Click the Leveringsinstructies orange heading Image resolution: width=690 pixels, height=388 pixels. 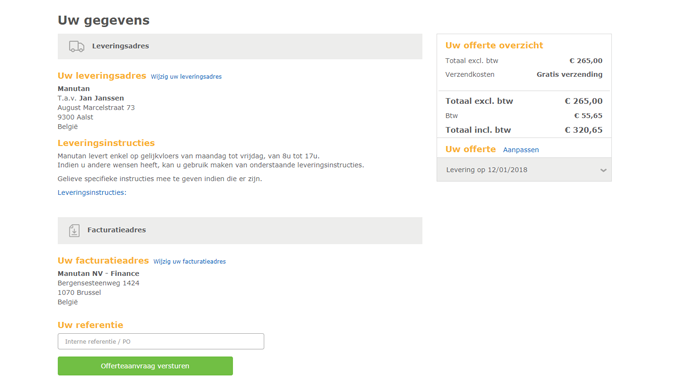[106, 143]
